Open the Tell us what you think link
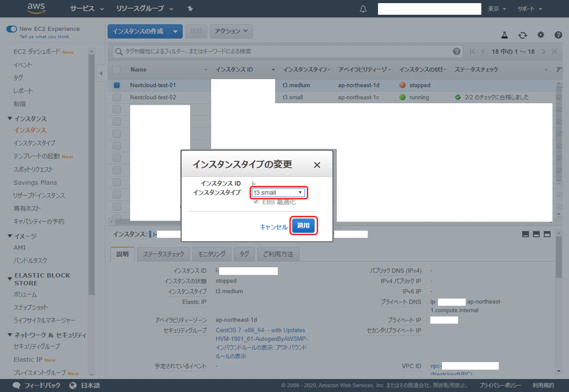This screenshot has height=392, width=569. 44,37
